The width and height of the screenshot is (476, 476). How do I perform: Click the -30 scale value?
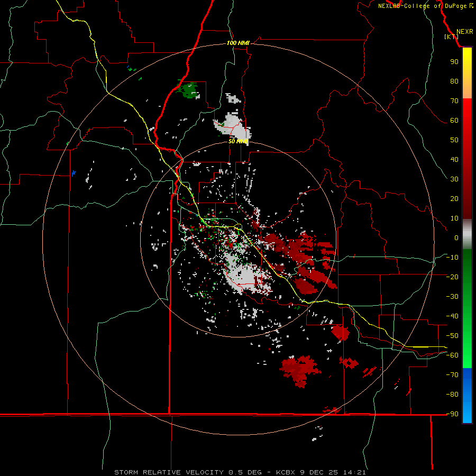tap(452, 297)
